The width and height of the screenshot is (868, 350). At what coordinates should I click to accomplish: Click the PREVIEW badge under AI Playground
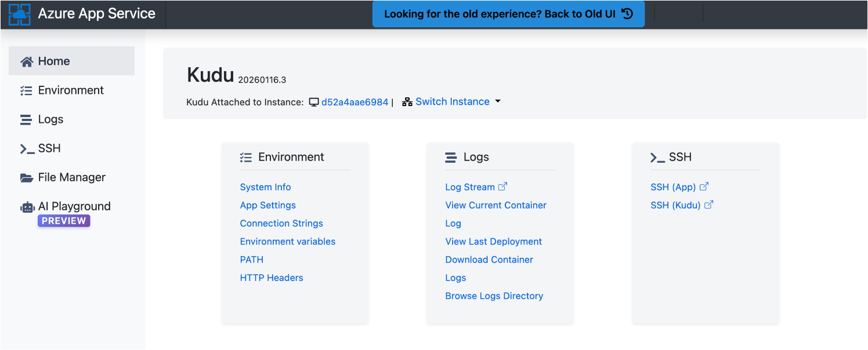[64, 221]
